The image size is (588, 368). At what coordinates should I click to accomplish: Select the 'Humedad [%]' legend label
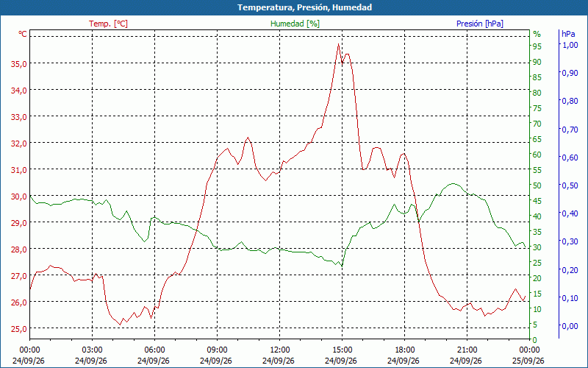[x=295, y=24]
